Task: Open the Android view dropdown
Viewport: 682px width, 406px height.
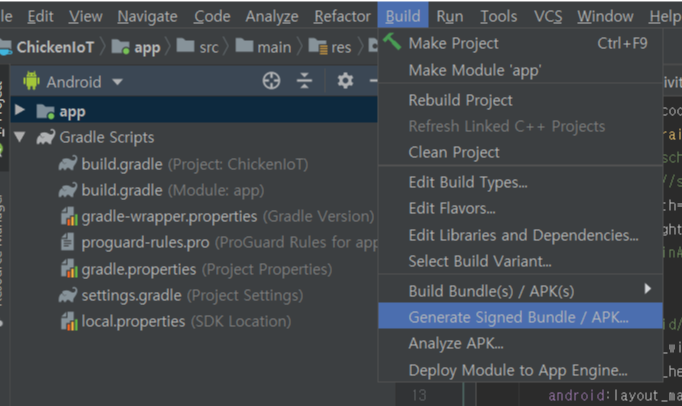Action: [117, 81]
